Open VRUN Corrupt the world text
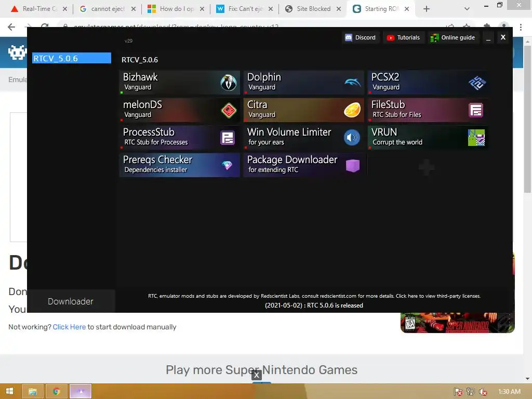The height and width of the screenshot is (399, 532). [397, 137]
